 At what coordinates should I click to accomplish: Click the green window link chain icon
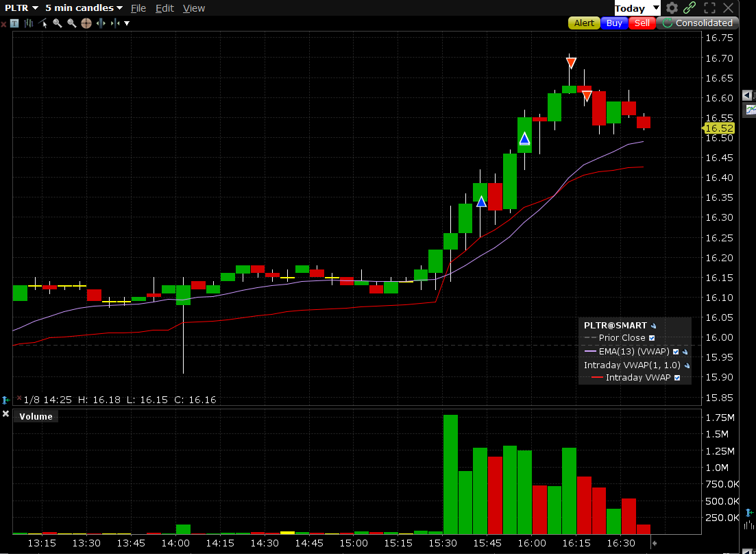pos(690,8)
